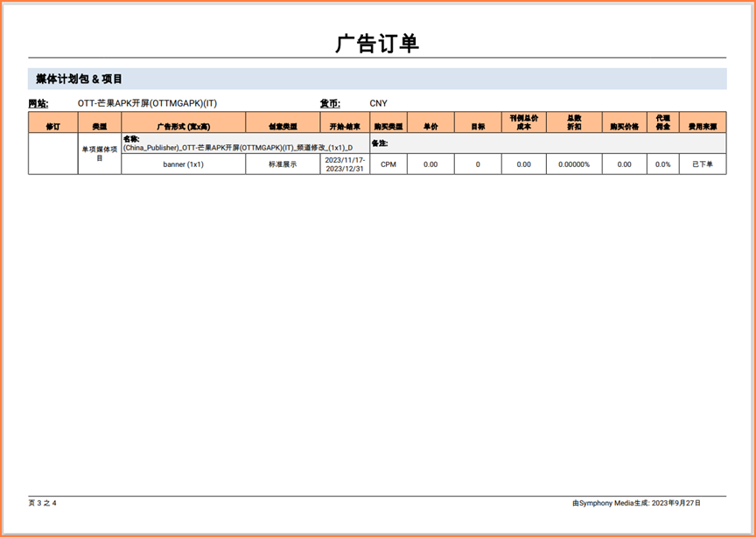Viewport: 756px width, 537px height.
Task: Select the 0.00000% discount cell
Action: point(574,164)
